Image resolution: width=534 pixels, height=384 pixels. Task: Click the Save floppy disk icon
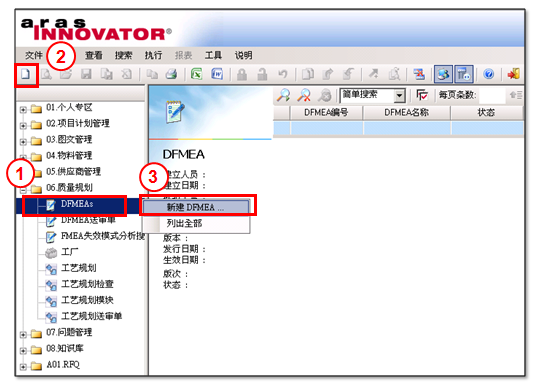(86, 74)
